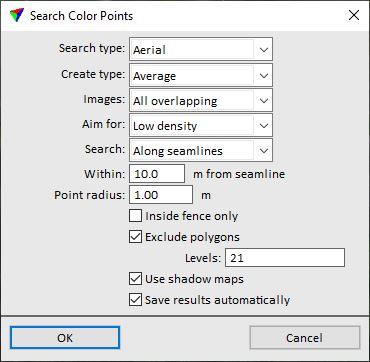Click the Cancel button

305,338
